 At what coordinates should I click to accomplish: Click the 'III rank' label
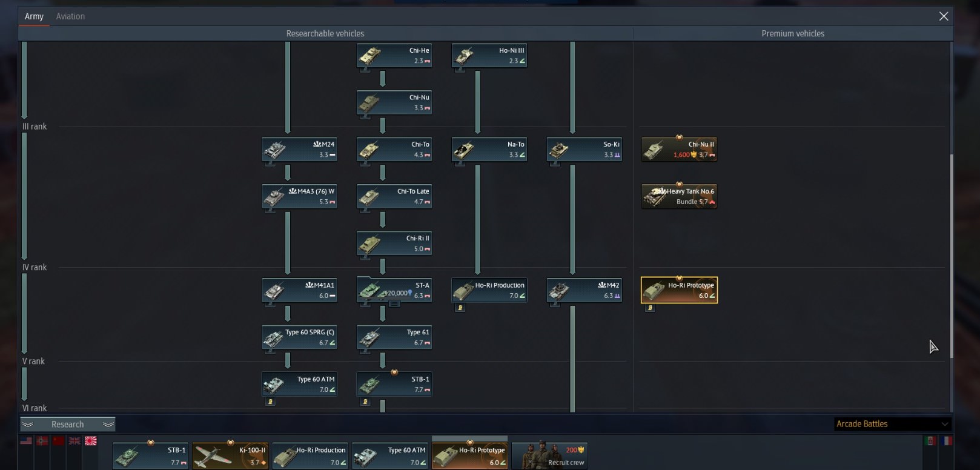pos(35,127)
